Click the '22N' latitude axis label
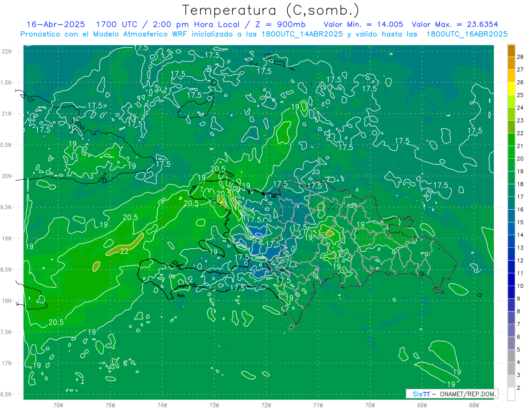The width and height of the screenshot is (532, 411). pos(7,51)
